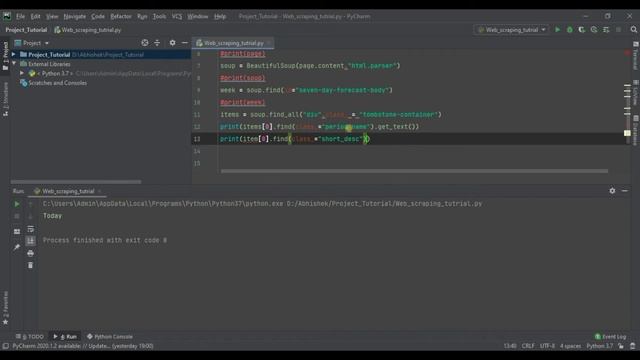
Task: Toggle the Structure side tool window
Action: coord(5,99)
